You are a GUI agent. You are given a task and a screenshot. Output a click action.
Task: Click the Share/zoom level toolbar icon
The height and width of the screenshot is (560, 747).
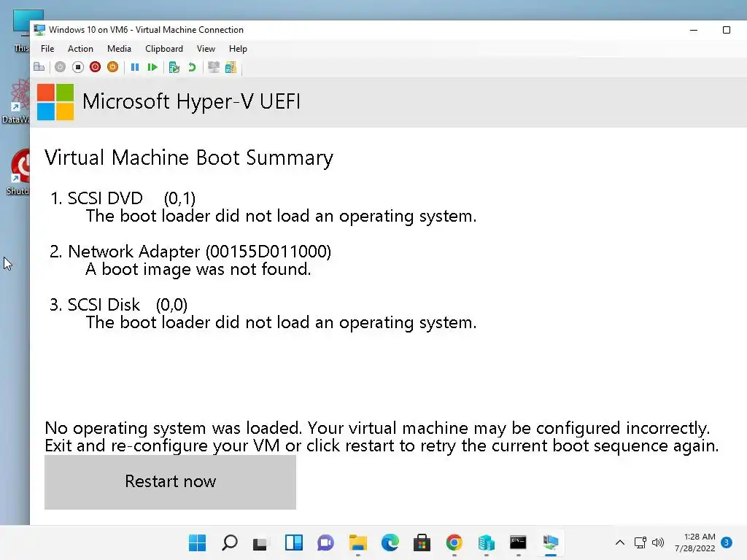coord(231,67)
